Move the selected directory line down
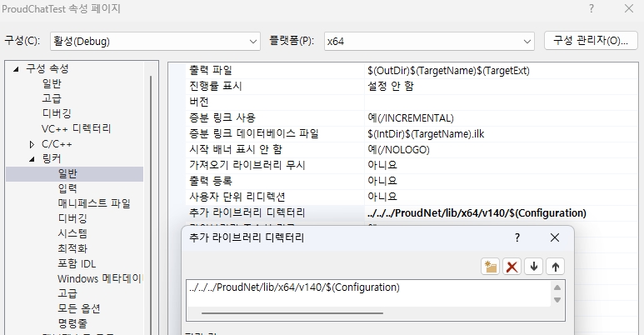Screen dimensions: 644x335 click(x=534, y=266)
